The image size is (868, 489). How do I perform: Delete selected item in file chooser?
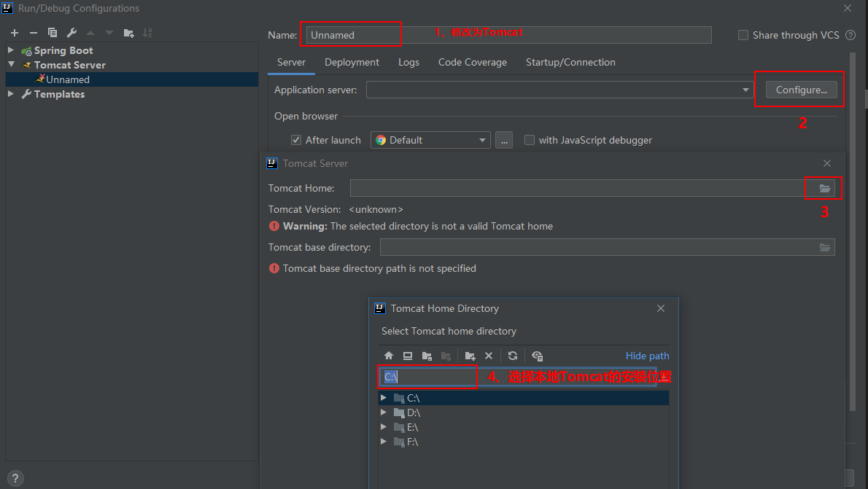(x=488, y=356)
